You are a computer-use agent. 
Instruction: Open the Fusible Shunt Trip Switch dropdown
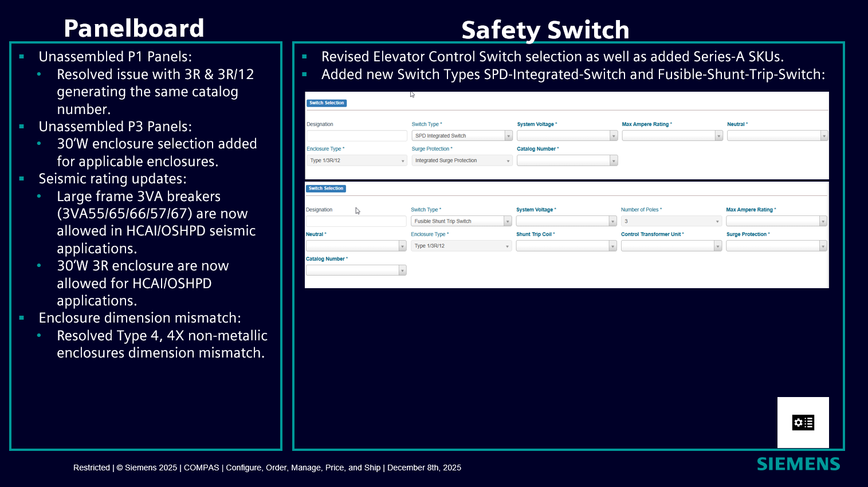pyautogui.click(x=461, y=221)
